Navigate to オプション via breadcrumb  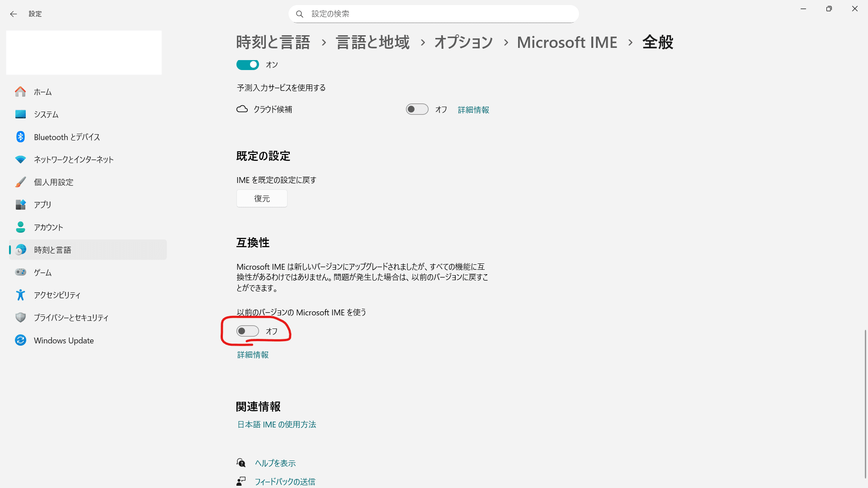tap(463, 42)
